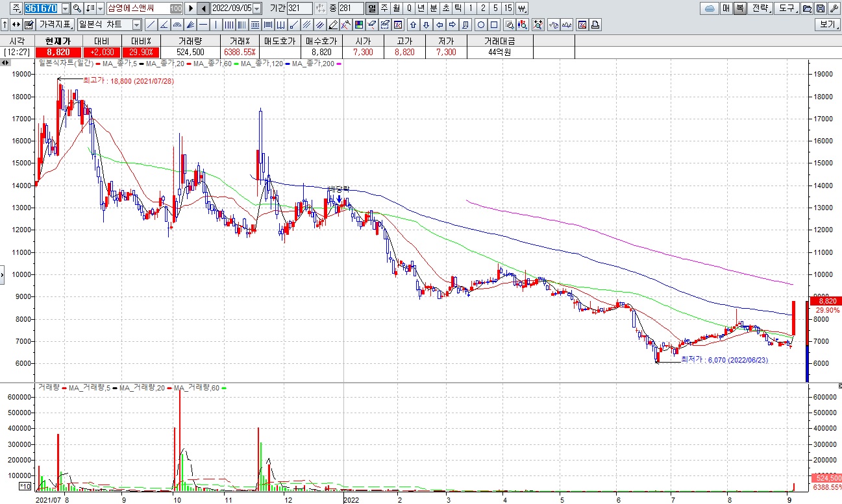This screenshot has height=504, width=842.
Task: Select the angle line drawing tool
Action: click(164, 25)
